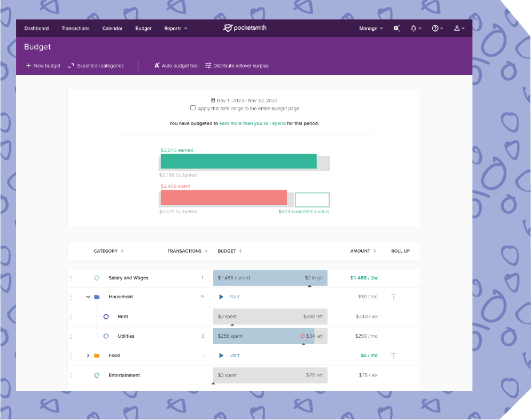Open the Reports dropdown menu
Image resolution: width=531 pixels, height=420 pixels.
pyautogui.click(x=175, y=29)
